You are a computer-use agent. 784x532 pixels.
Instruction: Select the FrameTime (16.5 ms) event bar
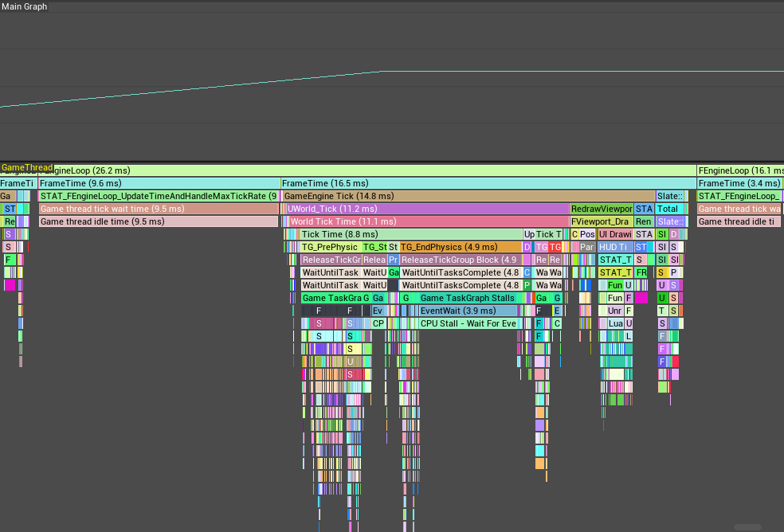tap(488, 183)
